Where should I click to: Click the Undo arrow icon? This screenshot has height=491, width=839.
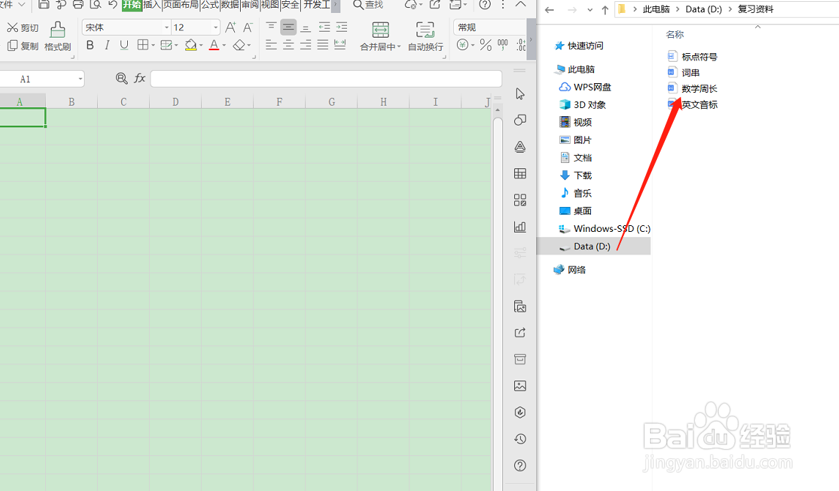[x=112, y=5]
